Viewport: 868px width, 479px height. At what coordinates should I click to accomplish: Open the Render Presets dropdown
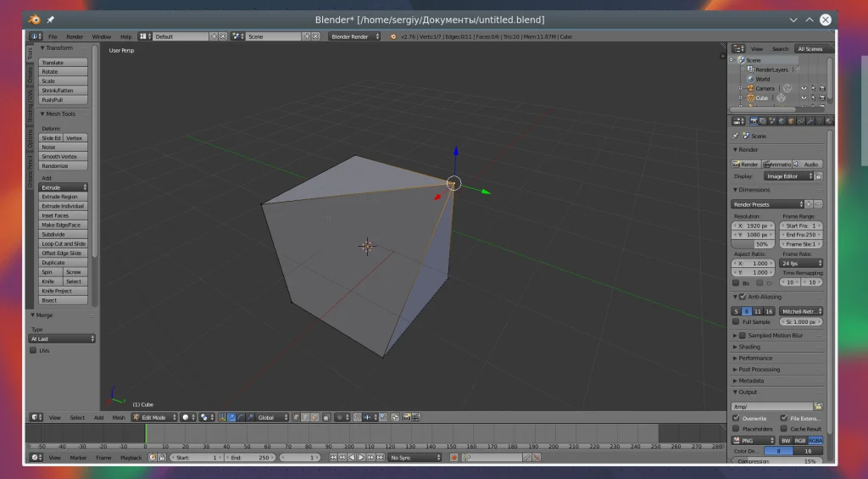767,204
